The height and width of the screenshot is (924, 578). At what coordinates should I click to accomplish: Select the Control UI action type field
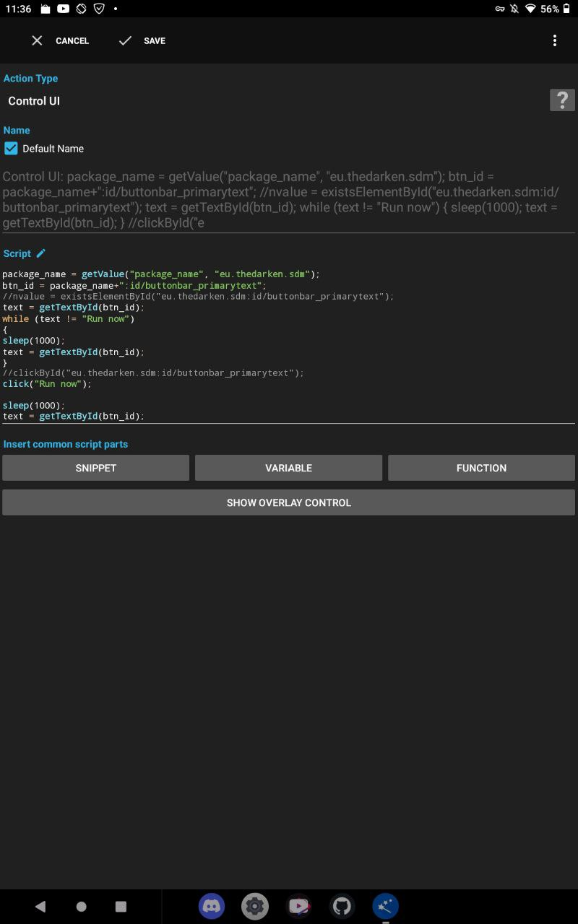point(34,101)
